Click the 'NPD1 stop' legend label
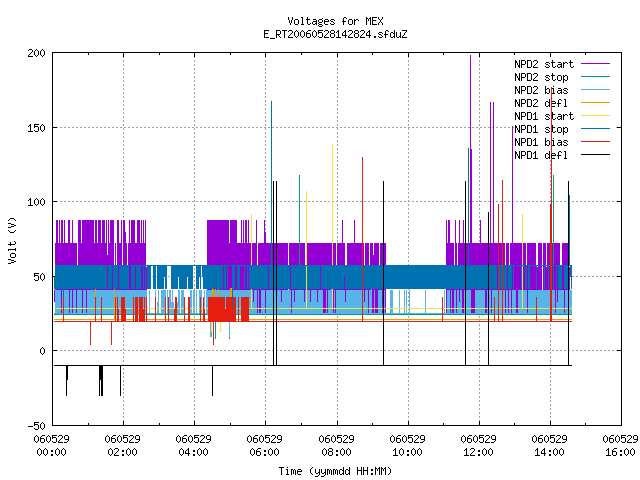640x480 pixels. pyautogui.click(x=541, y=129)
